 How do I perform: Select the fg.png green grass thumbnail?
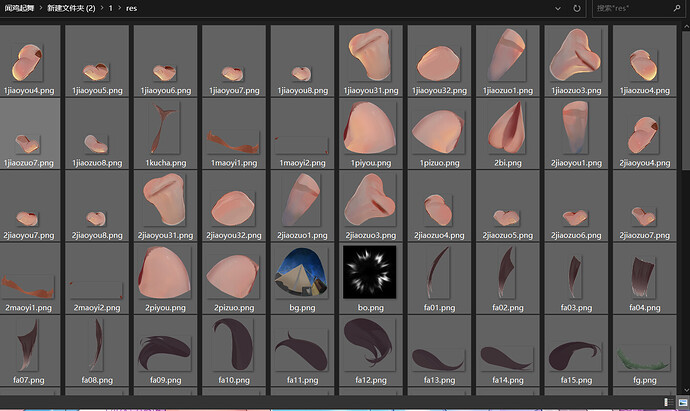645,343
